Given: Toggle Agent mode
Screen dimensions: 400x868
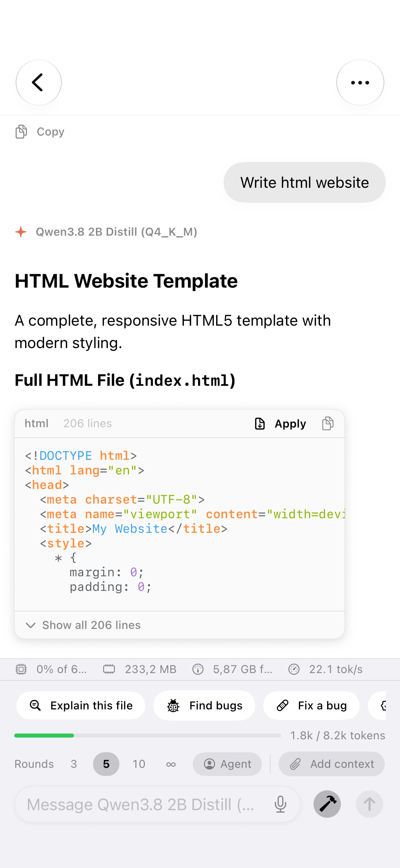Looking at the screenshot, I should [x=227, y=764].
